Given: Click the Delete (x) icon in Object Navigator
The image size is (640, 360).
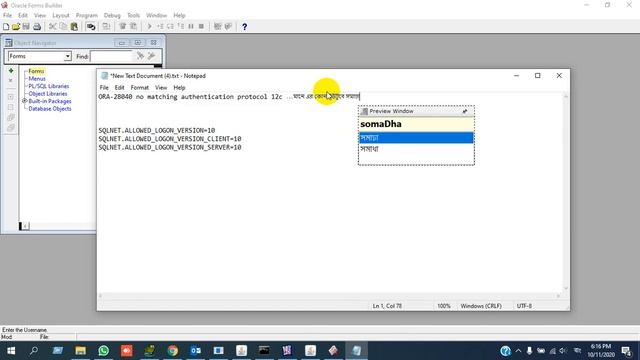Looking at the screenshot, I should (x=11, y=80).
